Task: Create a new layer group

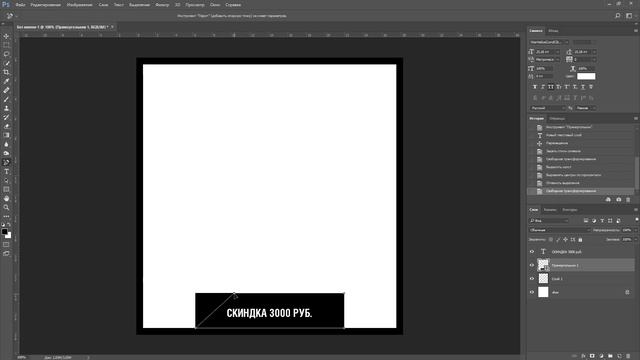Action: [610, 356]
